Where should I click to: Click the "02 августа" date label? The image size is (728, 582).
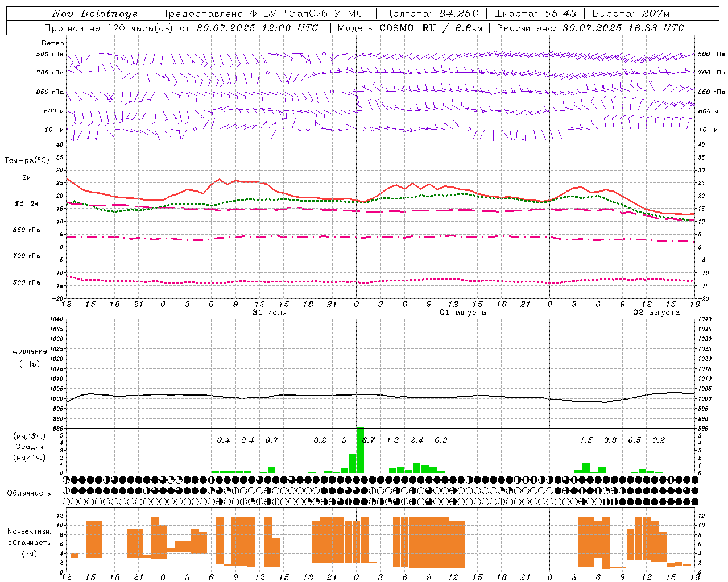click(x=656, y=313)
